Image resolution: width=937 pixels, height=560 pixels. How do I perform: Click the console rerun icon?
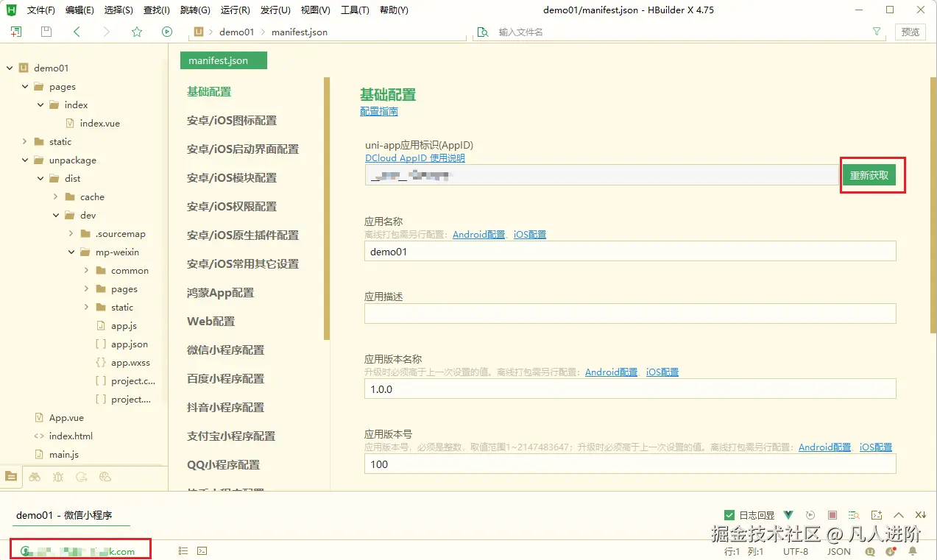click(x=810, y=515)
